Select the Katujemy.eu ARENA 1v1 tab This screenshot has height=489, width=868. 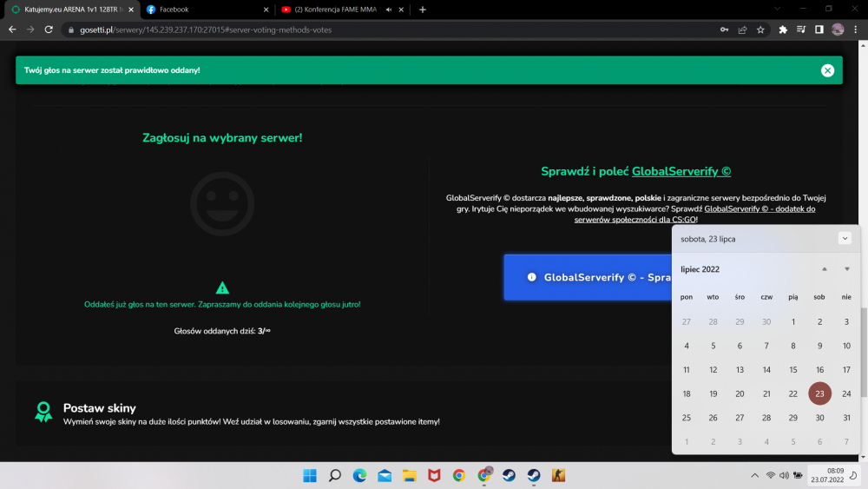click(x=72, y=10)
